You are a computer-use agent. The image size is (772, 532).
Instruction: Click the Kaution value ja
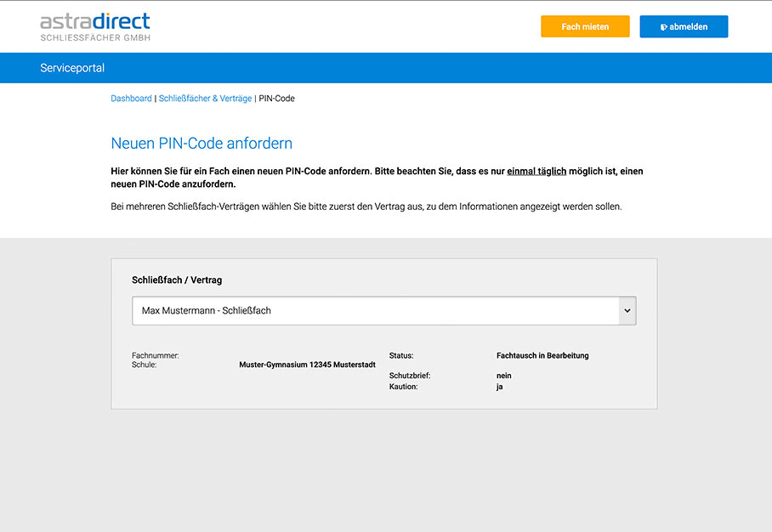500,386
